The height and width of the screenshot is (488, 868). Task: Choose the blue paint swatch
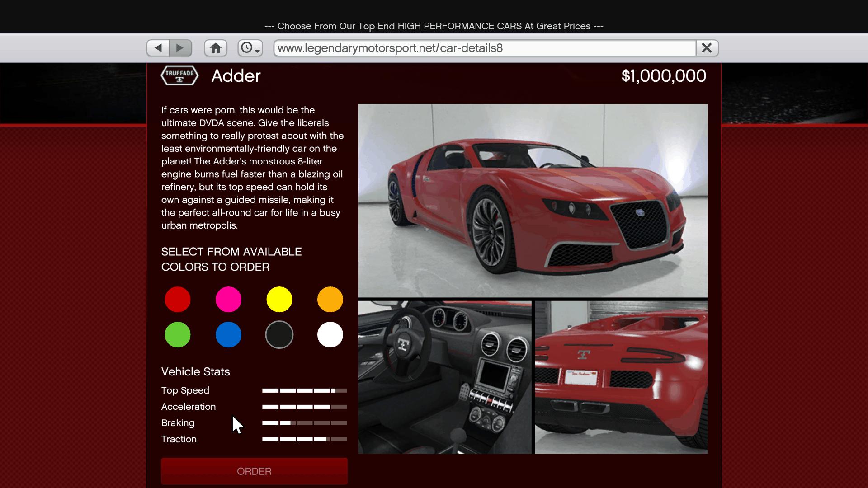tap(228, 334)
